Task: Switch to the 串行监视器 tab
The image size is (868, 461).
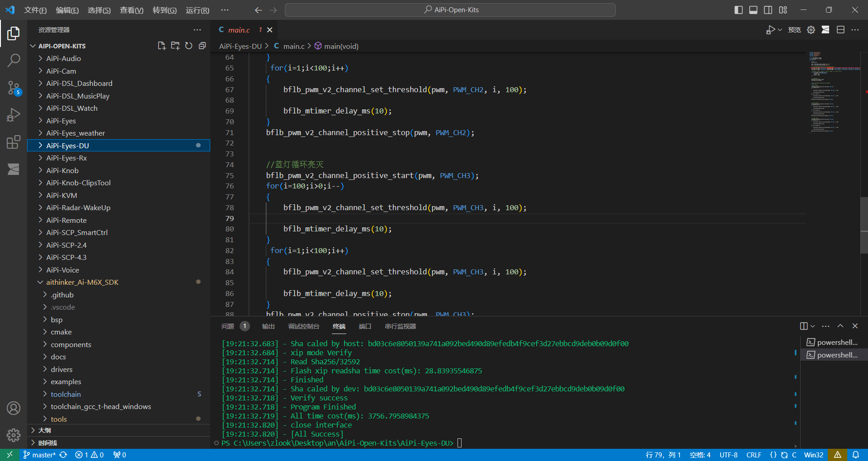Action: click(x=400, y=326)
